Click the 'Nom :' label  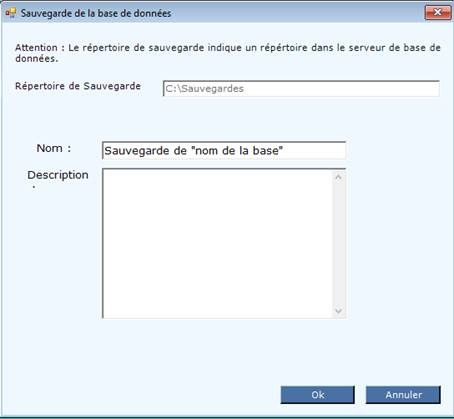tap(54, 148)
